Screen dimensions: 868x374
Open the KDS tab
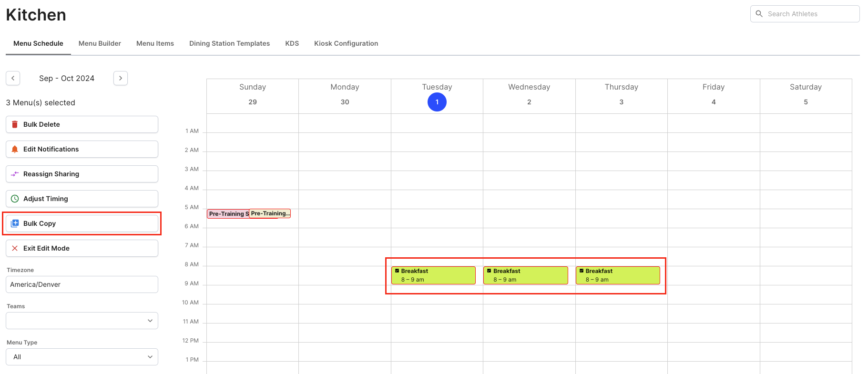[x=292, y=43]
